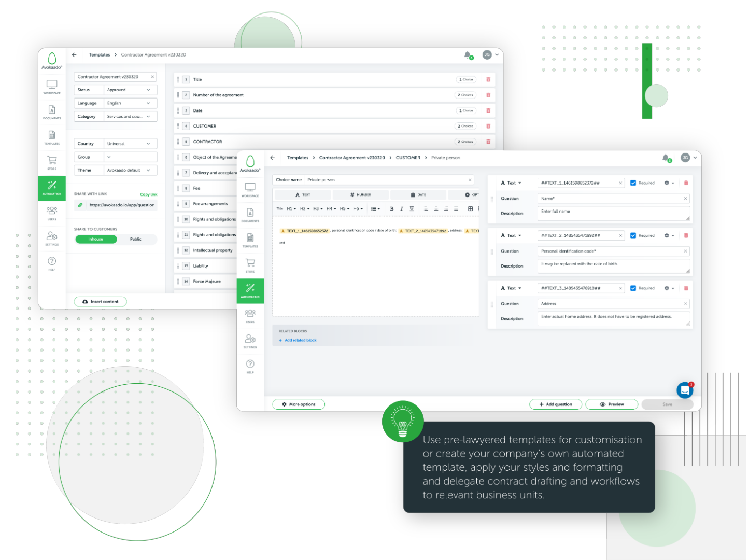Click the Bold formatting icon
Image resolution: width=749 pixels, height=560 pixels.
pos(392,209)
